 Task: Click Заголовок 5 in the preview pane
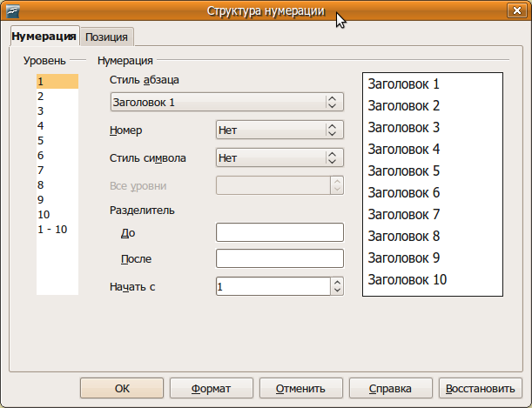pyautogui.click(x=404, y=171)
